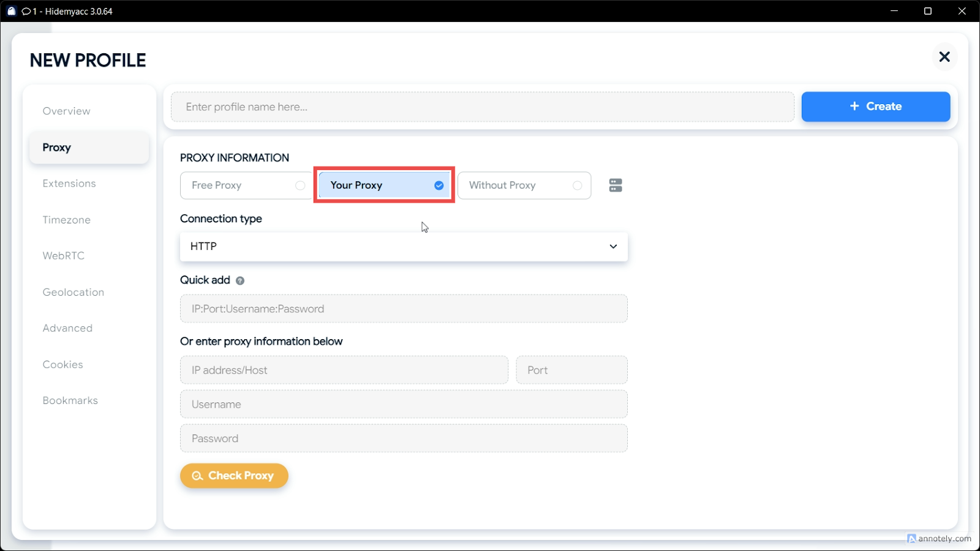The height and width of the screenshot is (551, 980).
Task: Click the Hidemyacc app icon in title bar
Action: coord(11,11)
